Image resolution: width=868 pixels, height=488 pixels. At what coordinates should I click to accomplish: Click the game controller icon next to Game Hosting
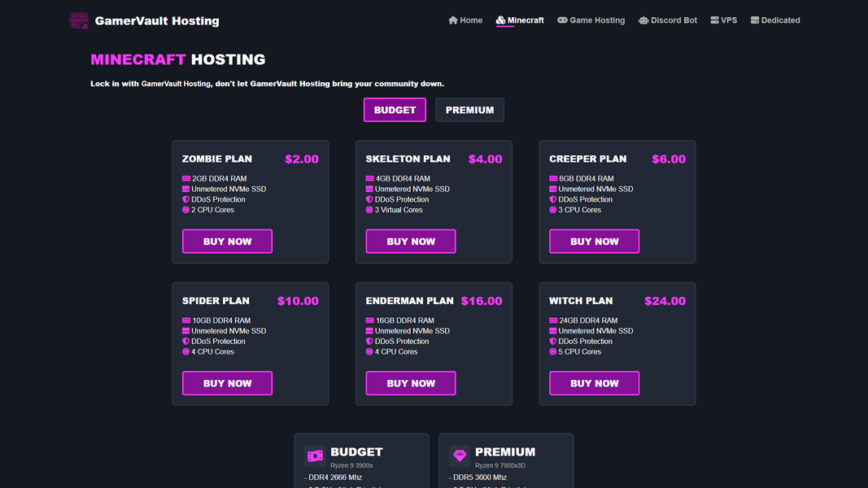(x=563, y=20)
